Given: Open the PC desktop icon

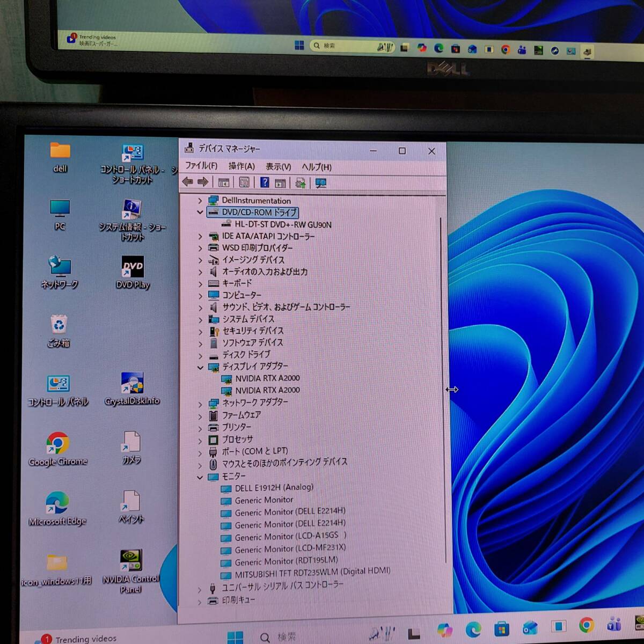Looking at the screenshot, I should point(60,215).
